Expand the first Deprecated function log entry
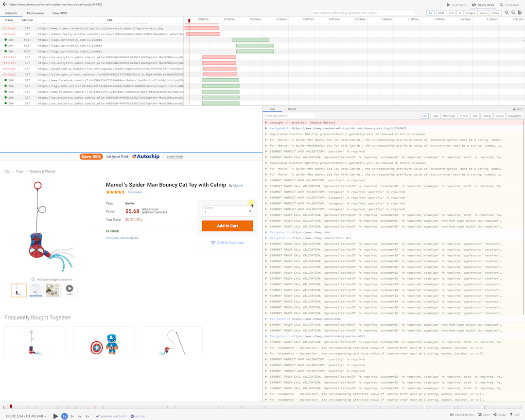The height and width of the screenshot is (420, 525). 266,134
